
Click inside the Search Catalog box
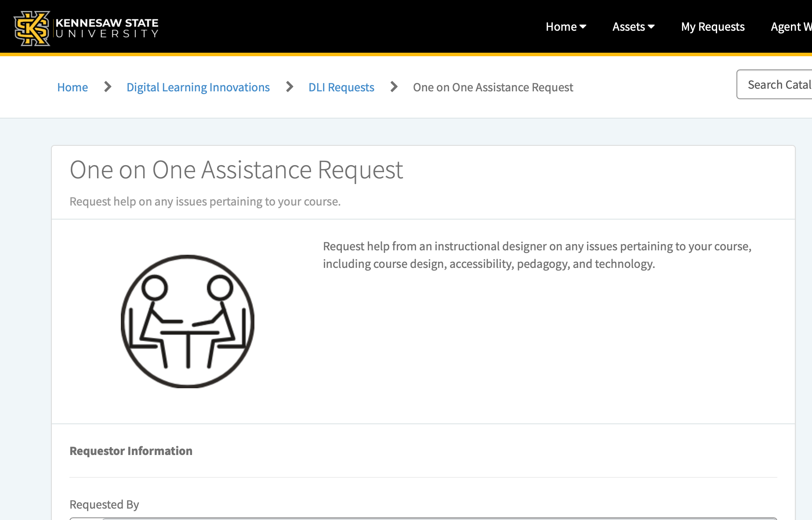click(x=778, y=84)
